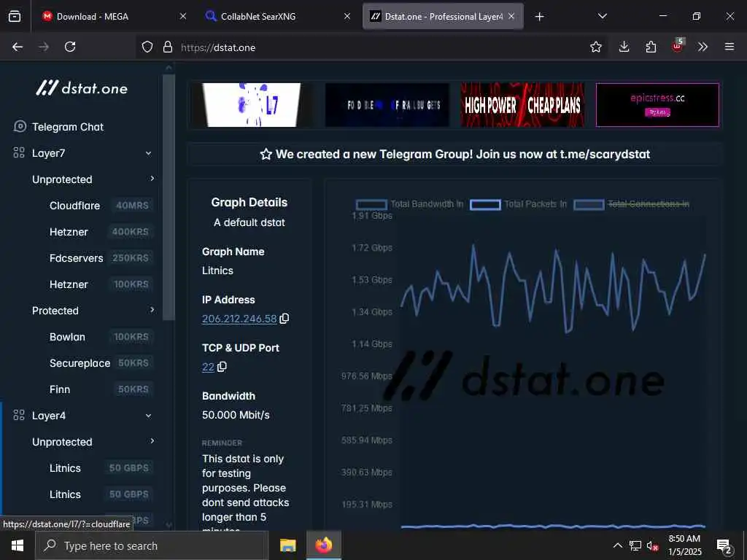Open the Downloads toolbar icon

(x=624, y=47)
